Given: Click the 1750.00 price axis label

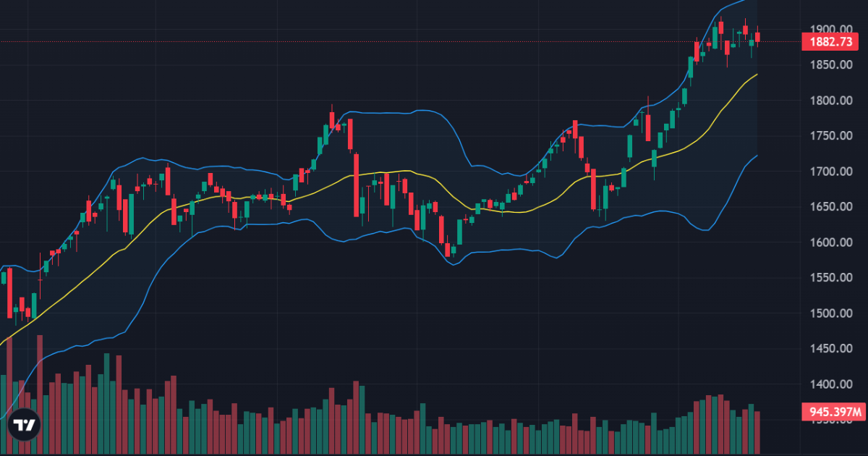Looking at the screenshot, I should (830, 136).
